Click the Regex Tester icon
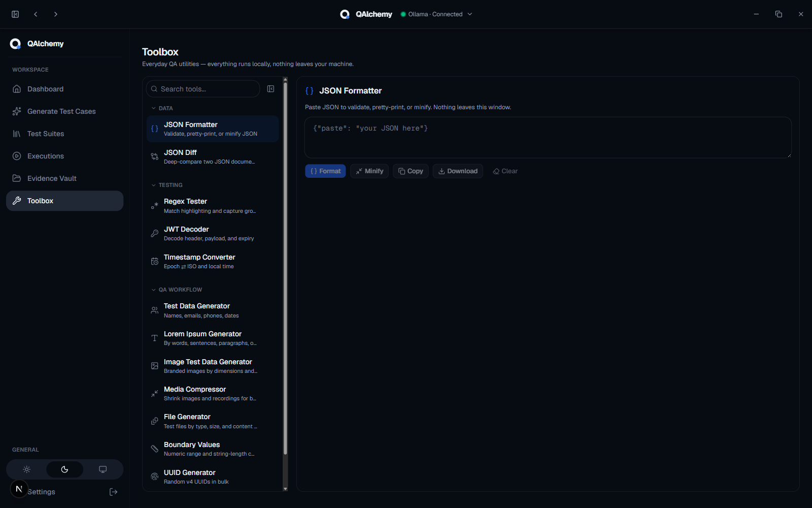 tap(155, 206)
